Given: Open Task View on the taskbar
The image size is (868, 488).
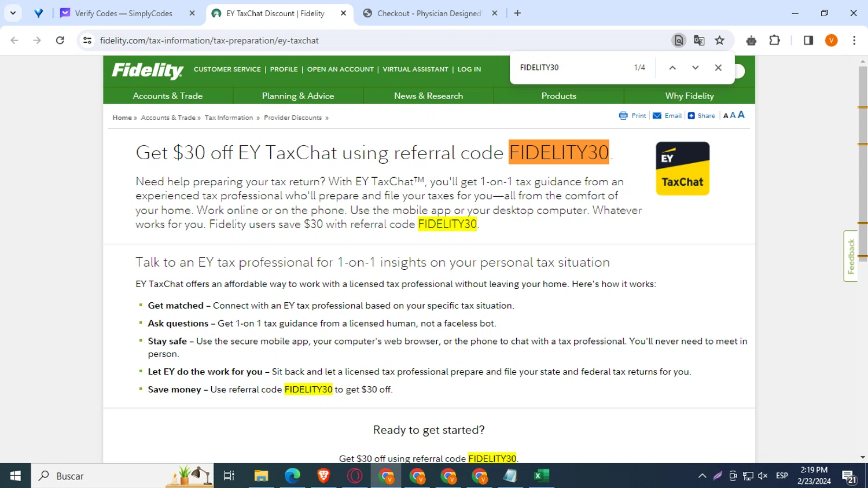Looking at the screenshot, I should [229, 476].
